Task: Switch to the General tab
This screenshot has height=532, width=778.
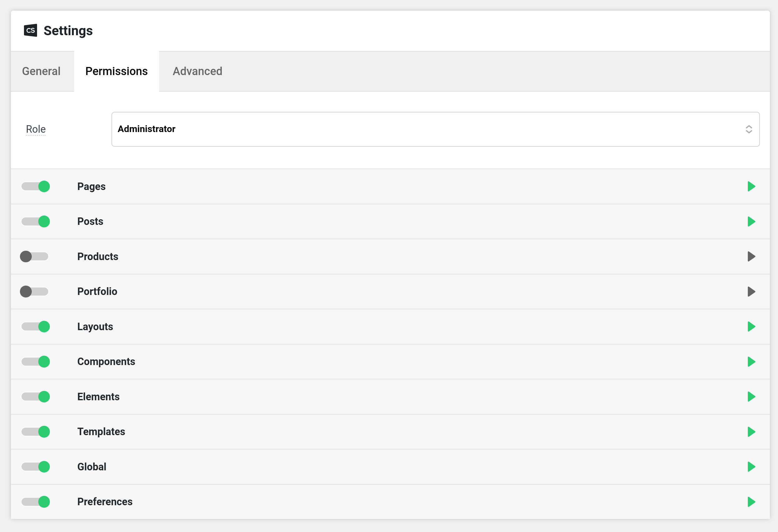Action: click(x=41, y=71)
